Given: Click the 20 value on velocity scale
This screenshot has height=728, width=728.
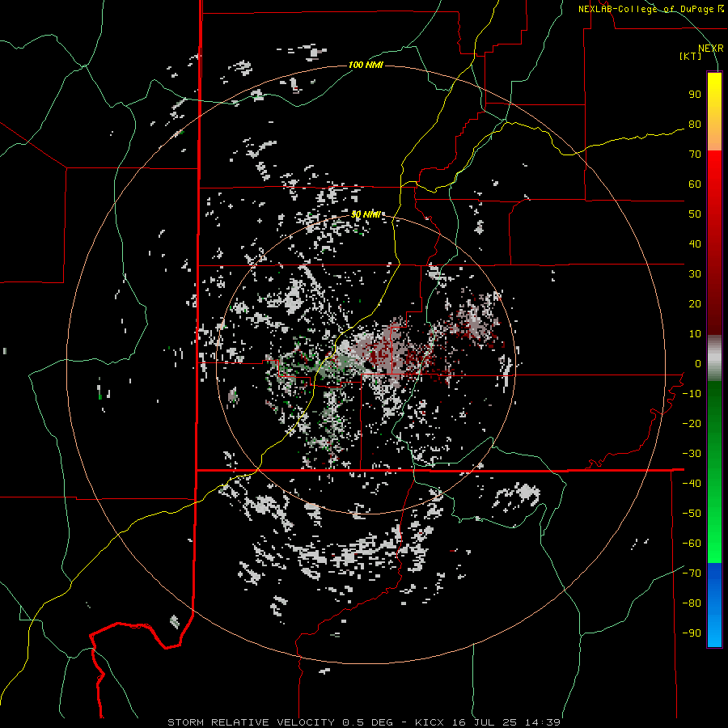Looking at the screenshot, I should pos(695,303).
